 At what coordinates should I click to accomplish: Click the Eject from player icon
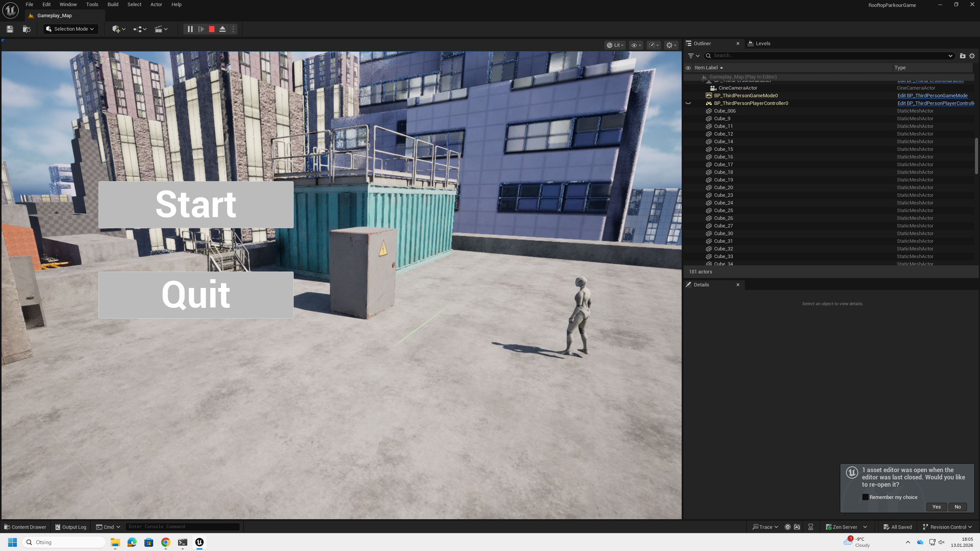coord(222,29)
